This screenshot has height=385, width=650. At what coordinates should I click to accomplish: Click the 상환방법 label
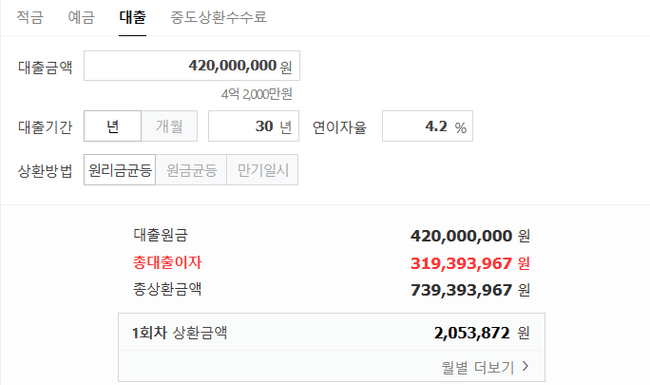click(x=45, y=171)
